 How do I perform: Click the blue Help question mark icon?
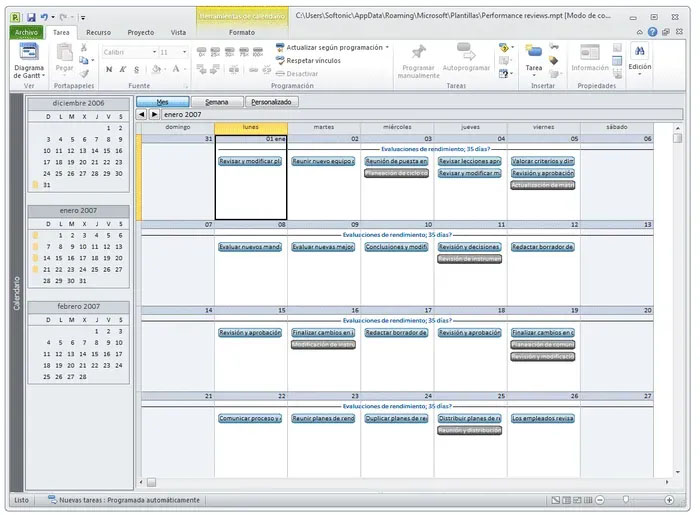tap(652, 32)
